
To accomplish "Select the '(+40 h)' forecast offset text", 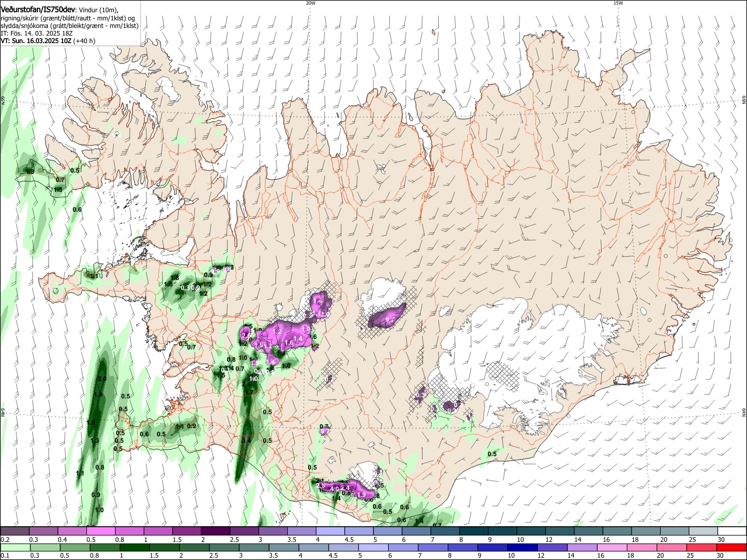I will point(85,41).
